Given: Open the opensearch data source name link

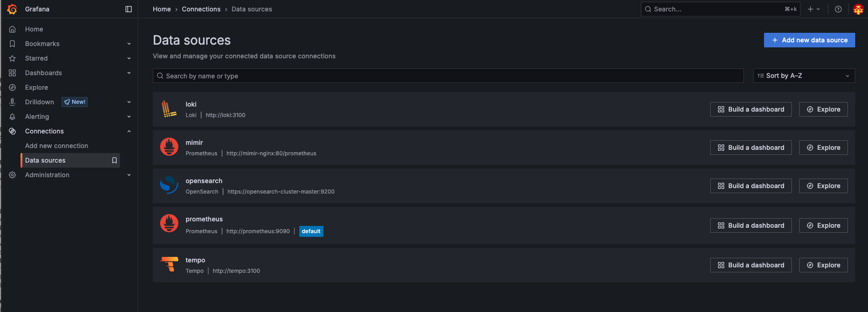Looking at the screenshot, I should 204,181.
